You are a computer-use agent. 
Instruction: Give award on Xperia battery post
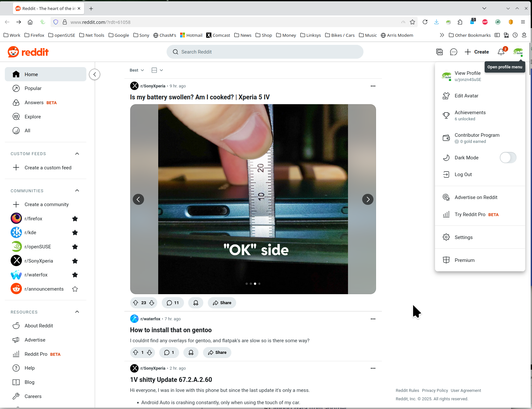coord(196,303)
